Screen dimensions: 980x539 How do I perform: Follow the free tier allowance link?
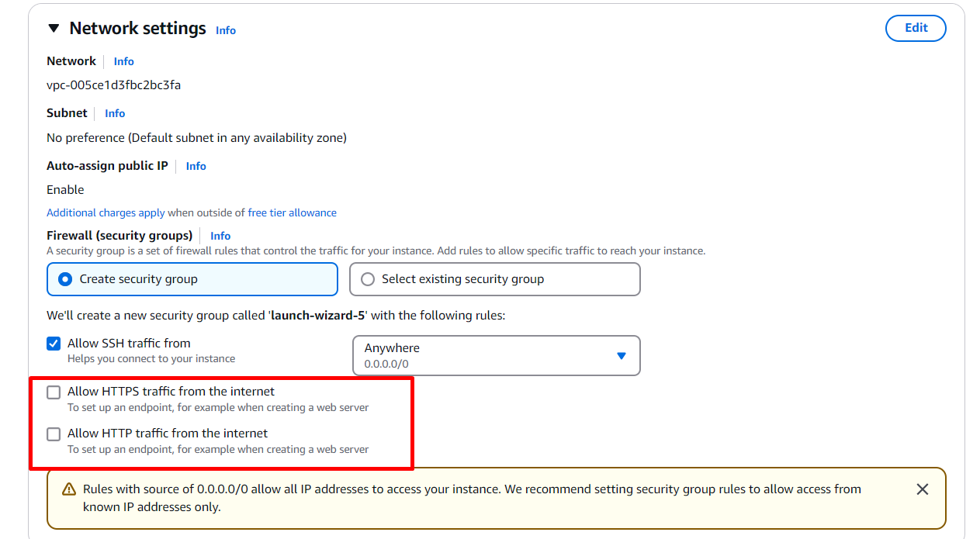tap(293, 212)
